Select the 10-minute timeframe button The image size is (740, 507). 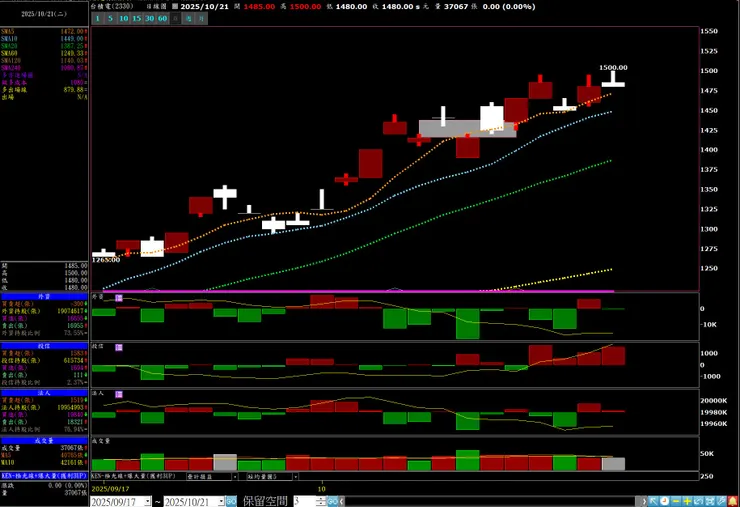123,18
